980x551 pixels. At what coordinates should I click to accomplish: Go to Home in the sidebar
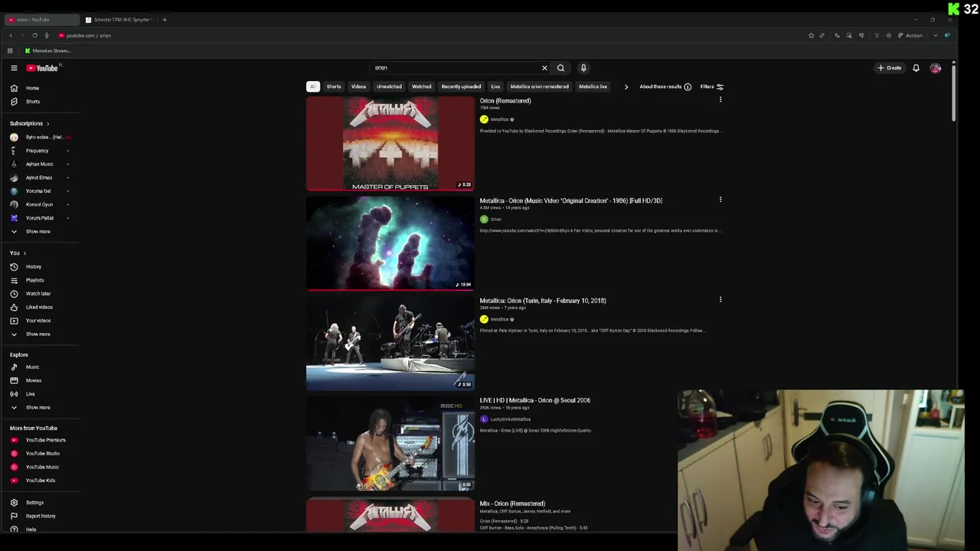[32, 88]
